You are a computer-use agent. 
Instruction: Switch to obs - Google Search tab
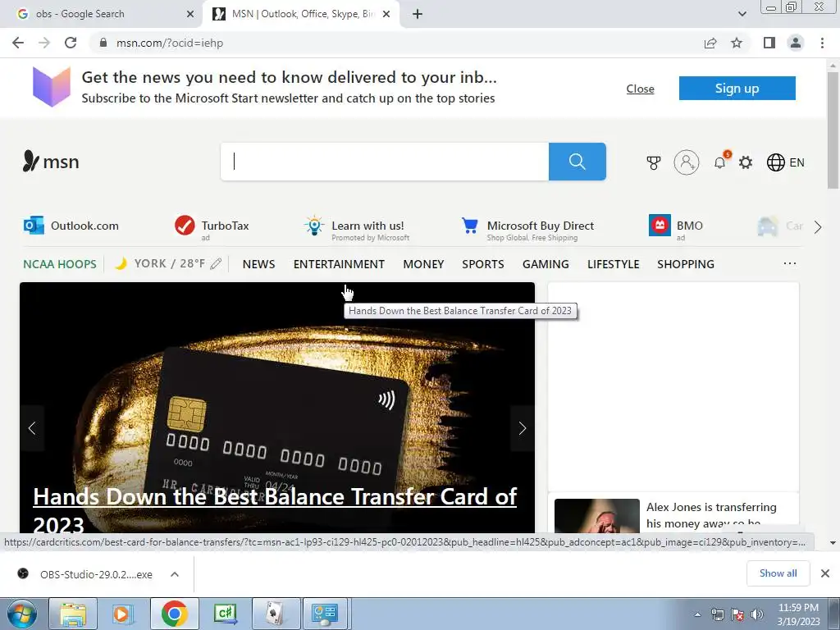102,14
